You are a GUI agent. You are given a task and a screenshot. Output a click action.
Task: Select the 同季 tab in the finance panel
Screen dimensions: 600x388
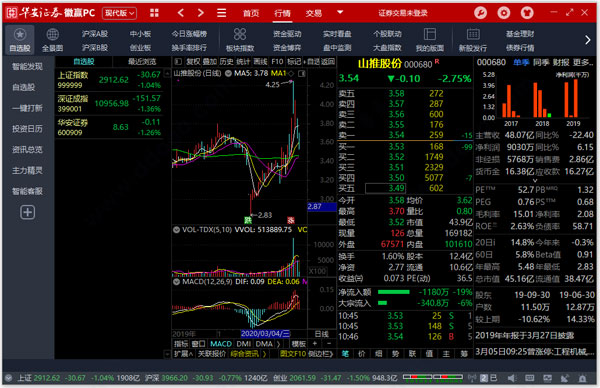point(541,62)
